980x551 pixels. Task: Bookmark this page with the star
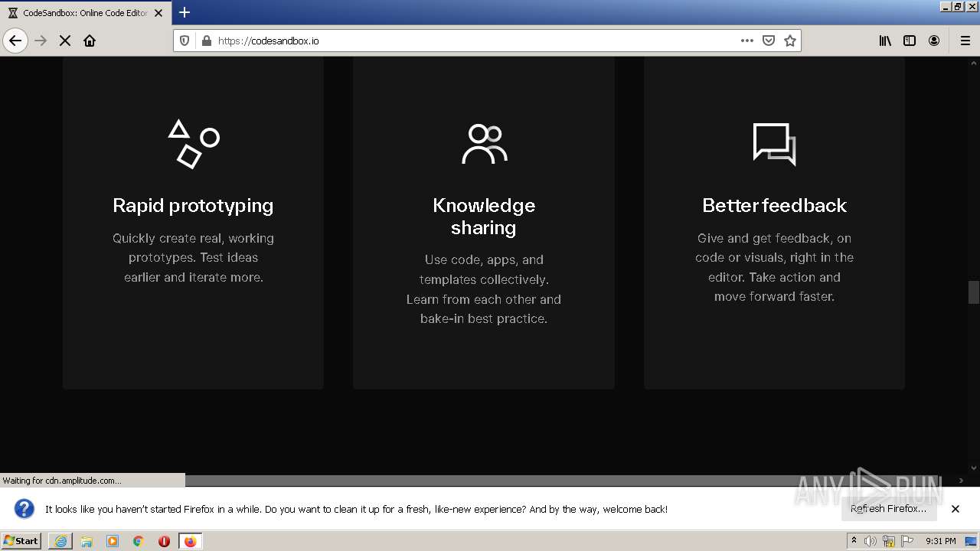pos(790,41)
